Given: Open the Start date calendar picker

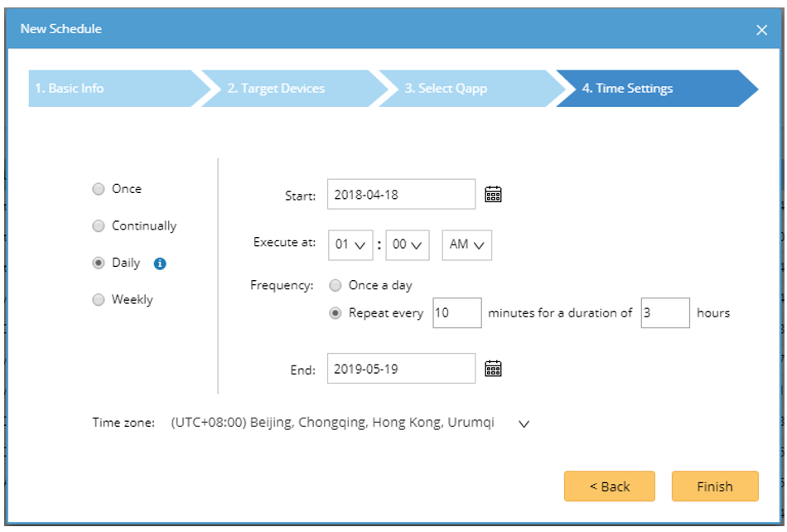Looking at the screenshot, I should (494, 194).
